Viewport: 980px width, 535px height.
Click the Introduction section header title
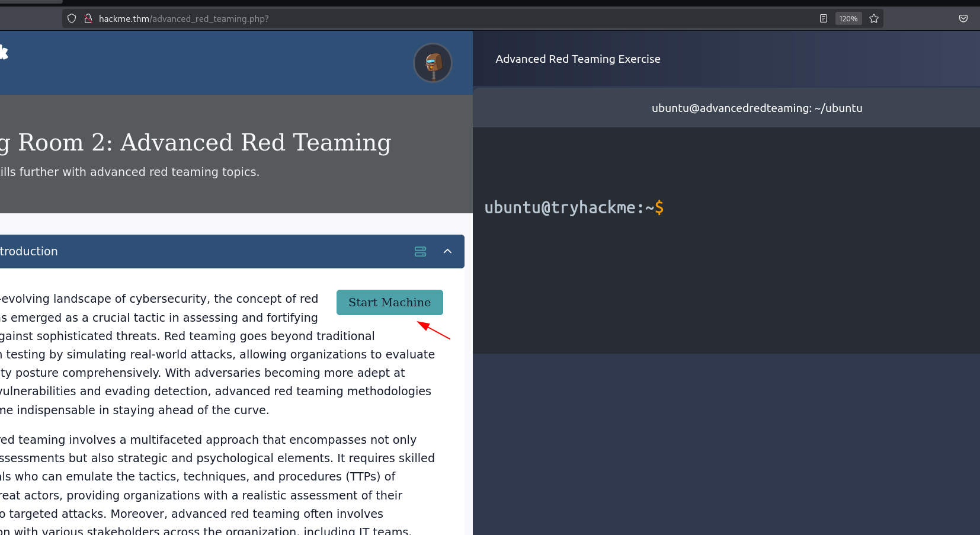pyautogui.click(x=30, y=251)
